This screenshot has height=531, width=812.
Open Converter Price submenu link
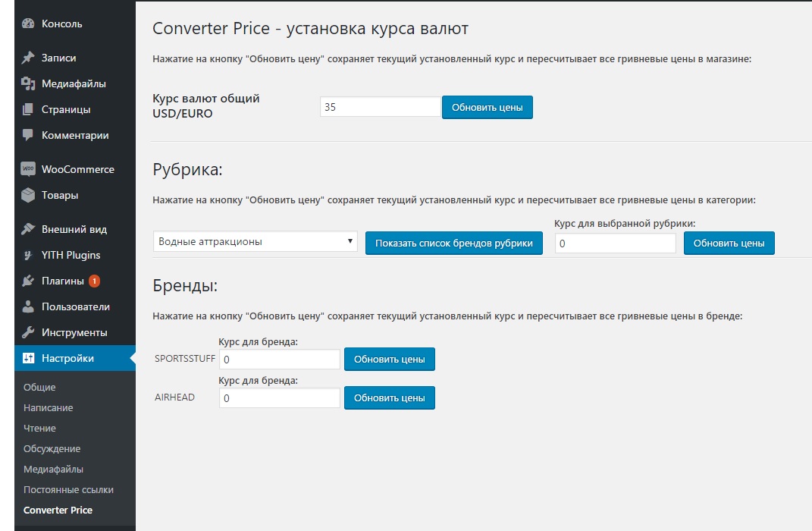click(58, 511)
